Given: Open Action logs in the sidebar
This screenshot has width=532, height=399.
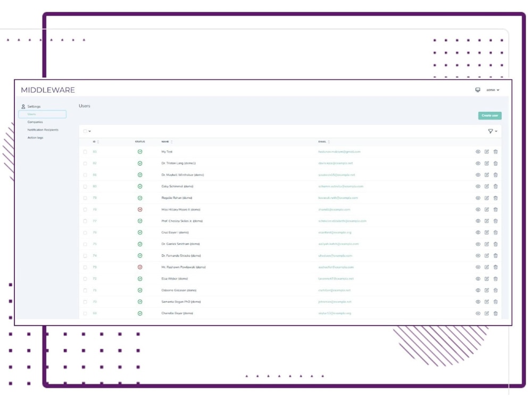Looking at the screenshot, I should coord(35,137).
